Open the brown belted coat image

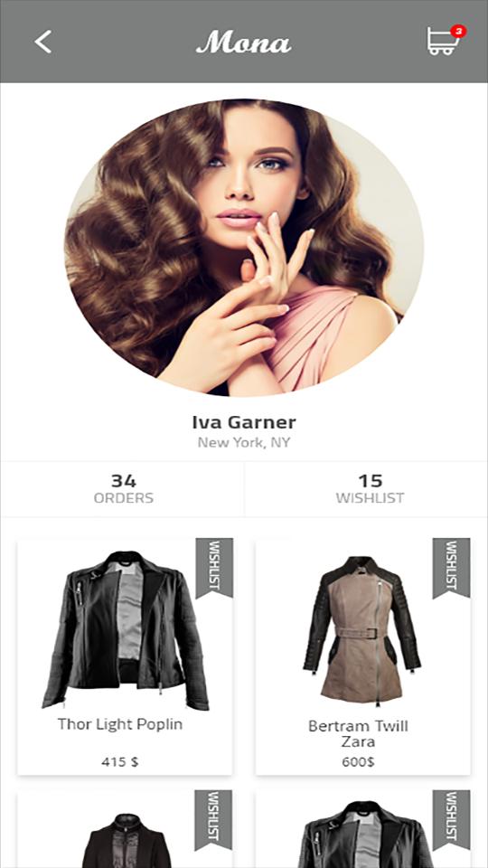361,630
